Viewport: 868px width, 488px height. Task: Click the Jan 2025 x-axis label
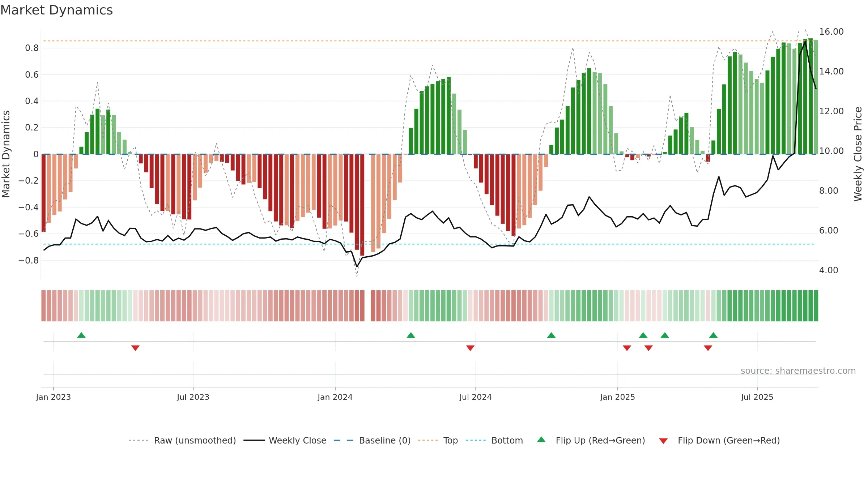(x=618, y=397)
